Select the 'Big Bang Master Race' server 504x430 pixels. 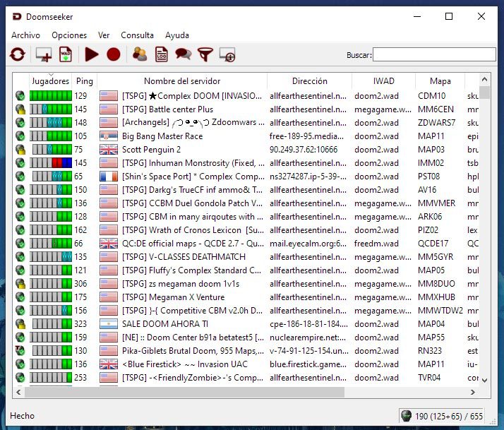[x=162, y=136]
